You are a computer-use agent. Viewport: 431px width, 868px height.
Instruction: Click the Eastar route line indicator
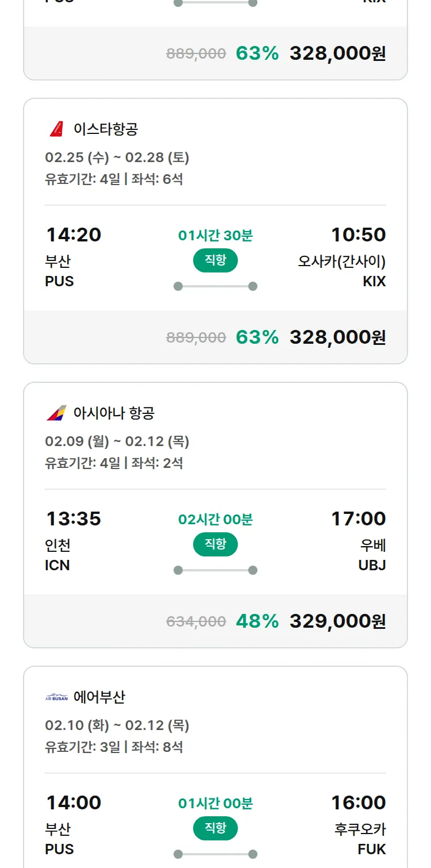click(x=215, y=286)
